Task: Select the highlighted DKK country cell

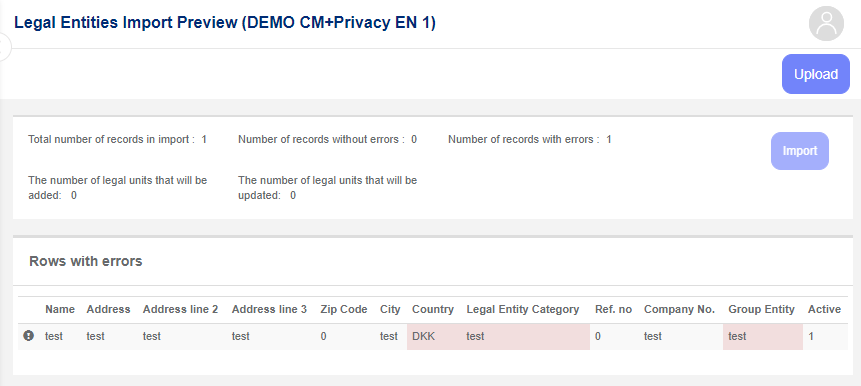Action: point(434,336)
